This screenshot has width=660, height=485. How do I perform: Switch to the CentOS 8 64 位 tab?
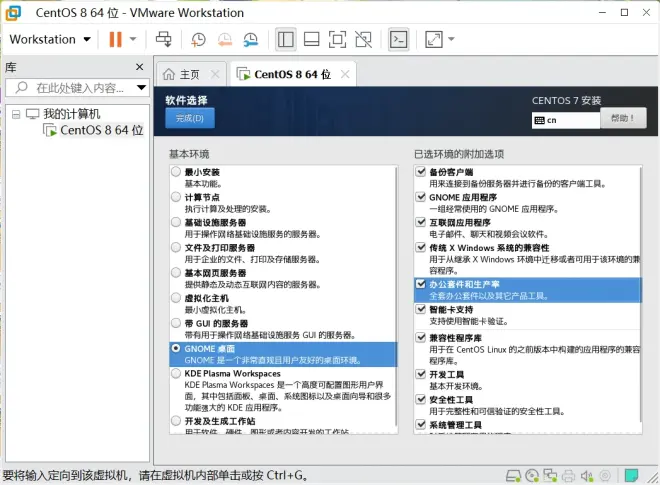click(292, 75)
